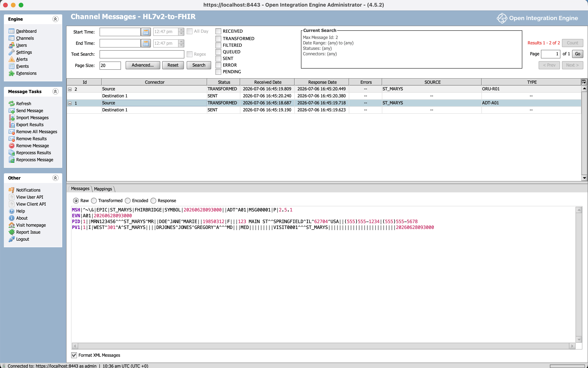Decrement the End Time spinner

(x=181, y=45)
